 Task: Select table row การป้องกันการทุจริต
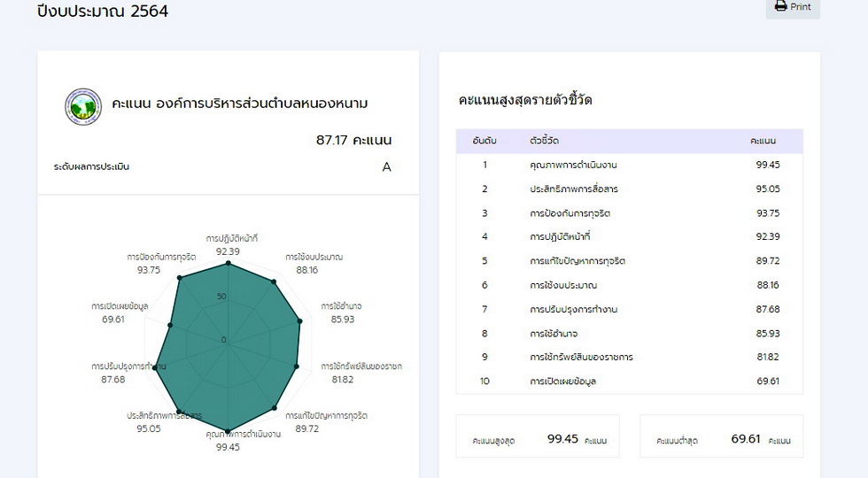coord(630,213)
